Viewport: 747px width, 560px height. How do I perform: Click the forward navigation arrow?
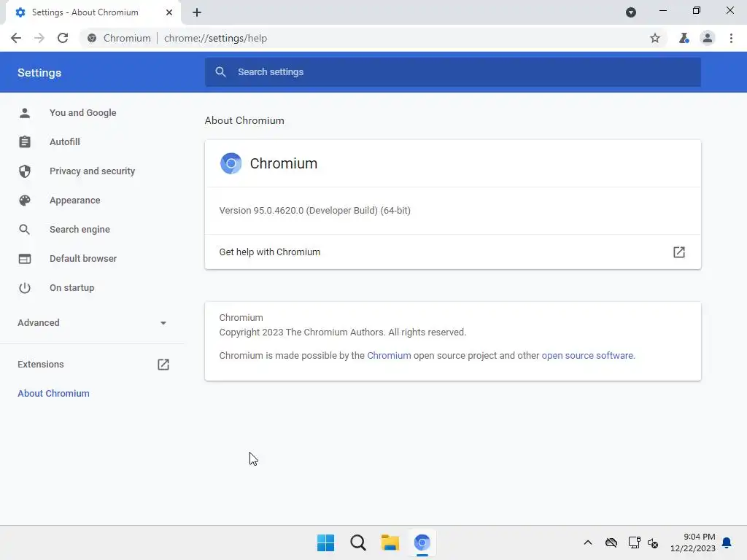(x=39, y=38)
